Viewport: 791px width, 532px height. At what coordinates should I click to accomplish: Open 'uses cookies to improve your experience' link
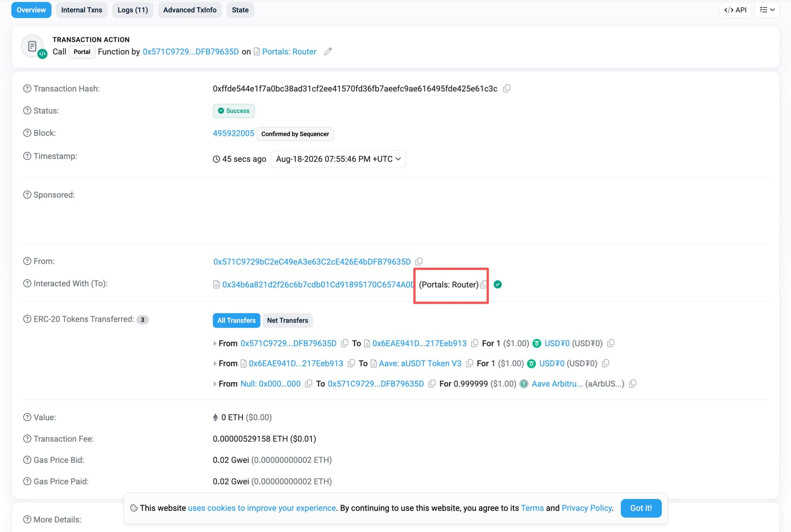(x=262, y=508)
